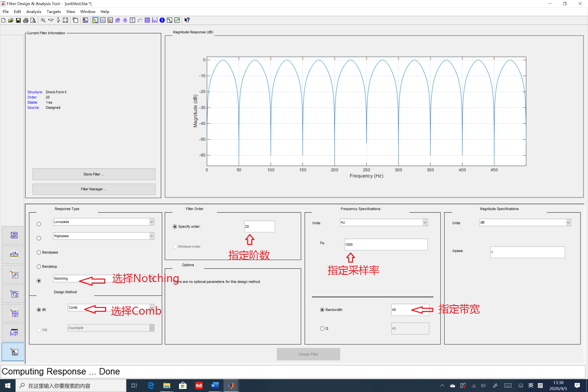
Task: Click the Save filter session icon
Action: click(x=18, y=20)
